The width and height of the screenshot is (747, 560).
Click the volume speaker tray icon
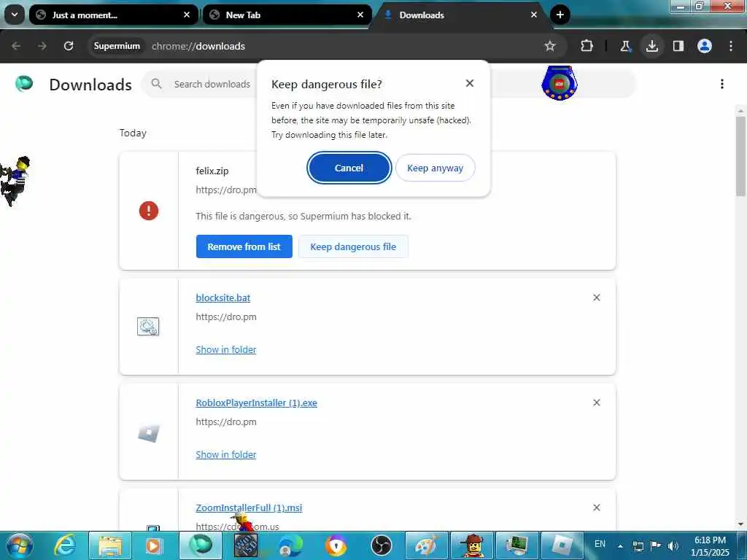tap(673, 545)
